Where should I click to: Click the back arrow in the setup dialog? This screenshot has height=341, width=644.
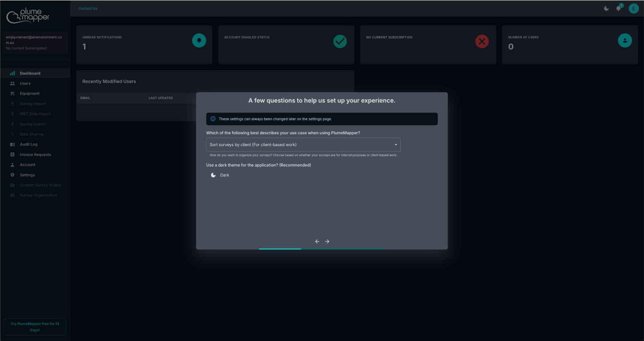(x=317, y=242)
